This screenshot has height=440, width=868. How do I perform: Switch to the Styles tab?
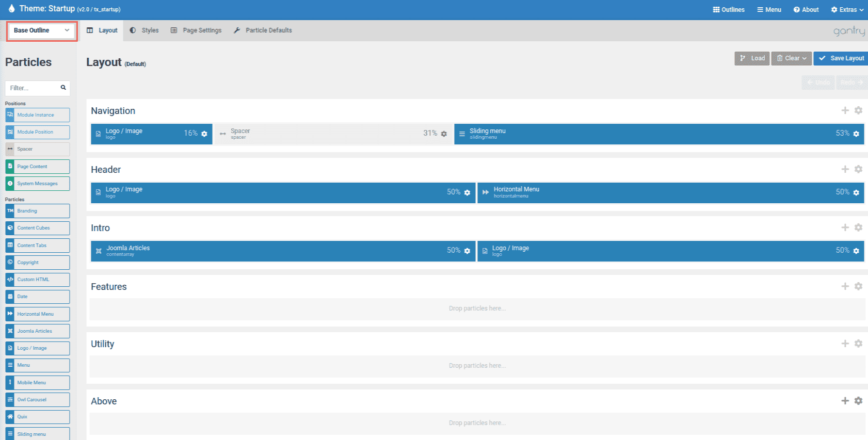point(144,30)
